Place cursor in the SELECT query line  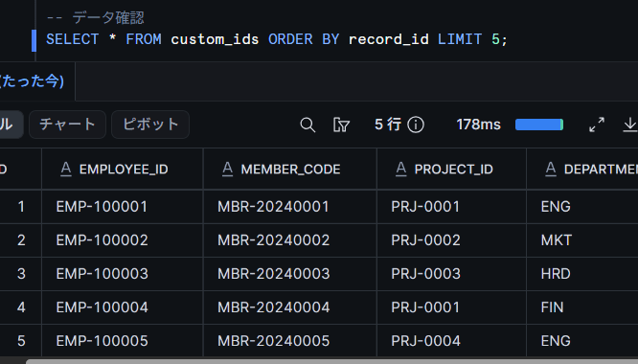point(277,39)
